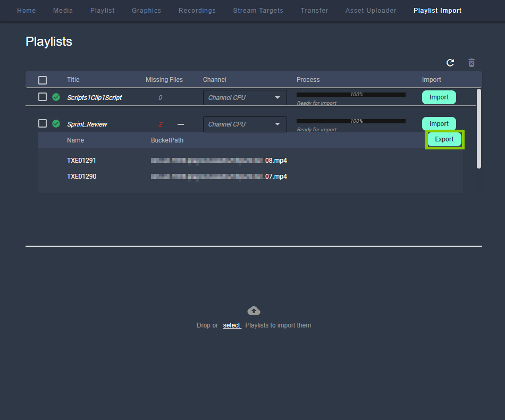Viewport: 505px width, 420px height.
Task: Check the Sprint_Review row checkbox
Action: [43, 124]
